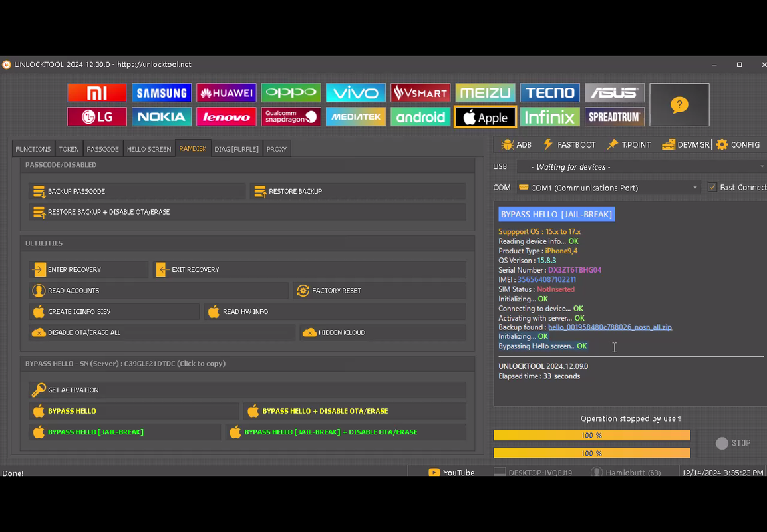
Task: Click the DISABLE OTA/ERASE ALL button
Action: click(x=162, y=332)
